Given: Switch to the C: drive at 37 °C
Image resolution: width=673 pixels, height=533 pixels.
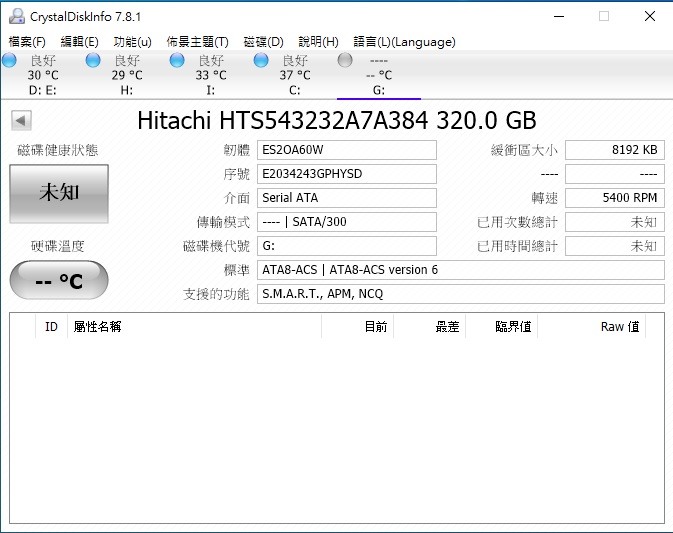Looking at the screenshot, I should coord(295,75).
